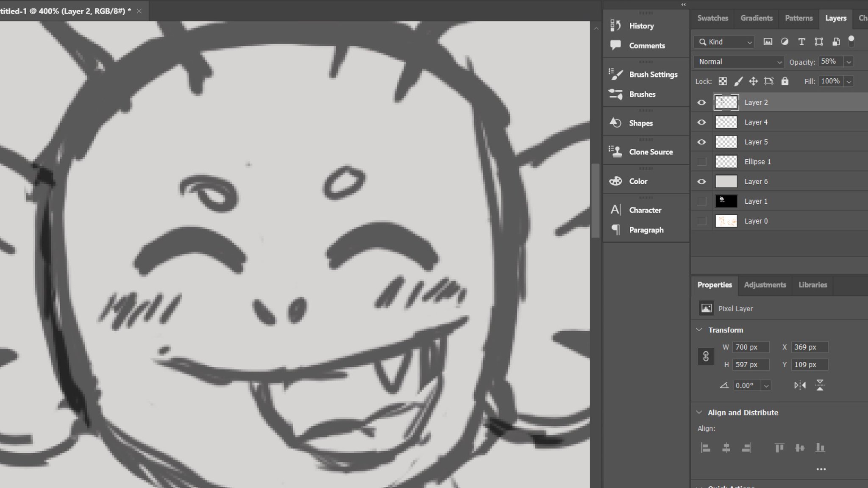
Task: Open the Clone Source panel
Action: coord(651,152)
